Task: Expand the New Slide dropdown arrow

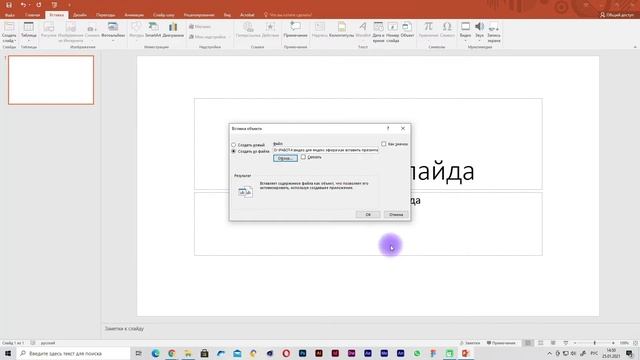Action: click(x=15, y=41)
